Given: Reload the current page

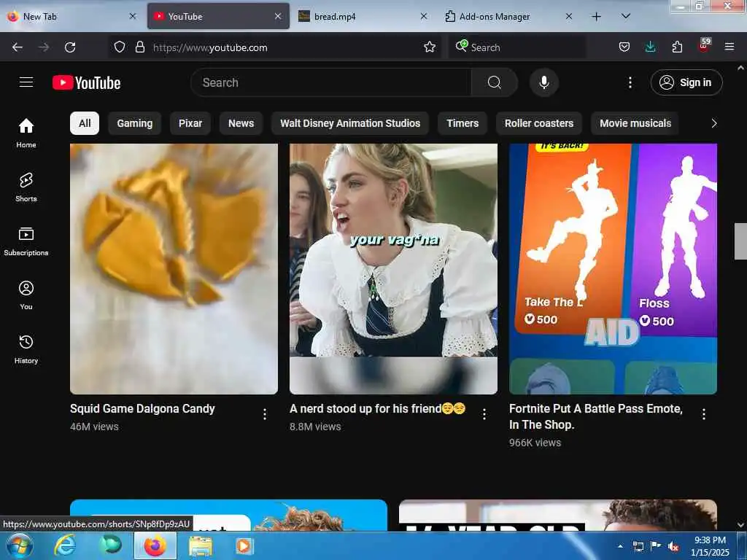Looking at the screenshot, I should [x=70, y=47].
